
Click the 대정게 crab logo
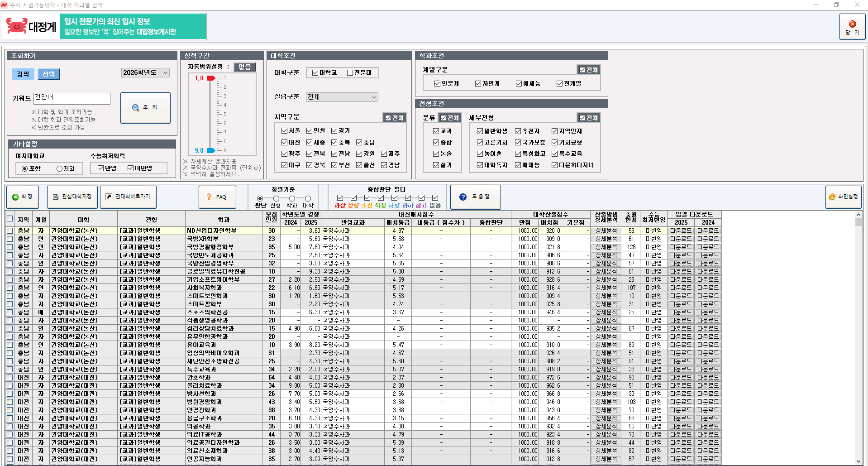tap(31, 26)
